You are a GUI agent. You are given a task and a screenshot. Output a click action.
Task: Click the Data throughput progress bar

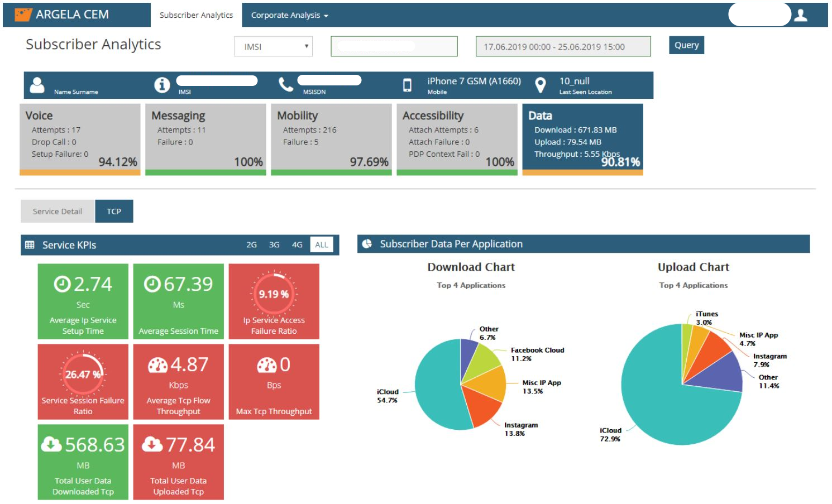tap(582, 173)
